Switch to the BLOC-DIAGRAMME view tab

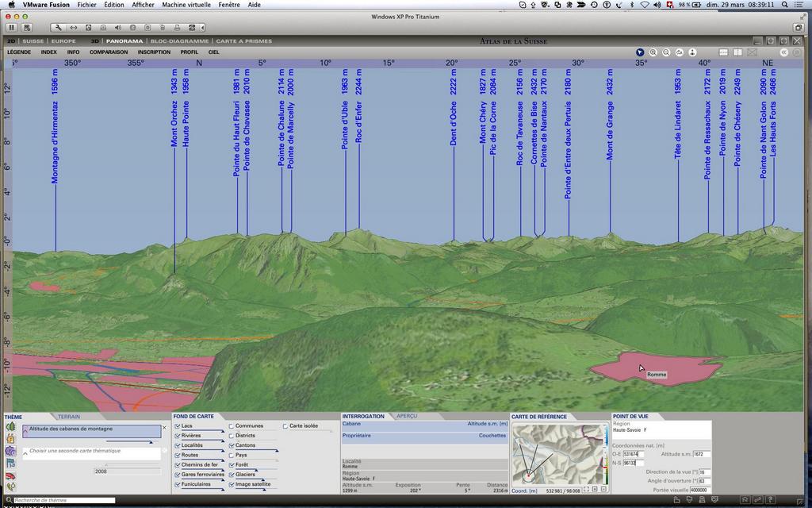click(179, 41)
